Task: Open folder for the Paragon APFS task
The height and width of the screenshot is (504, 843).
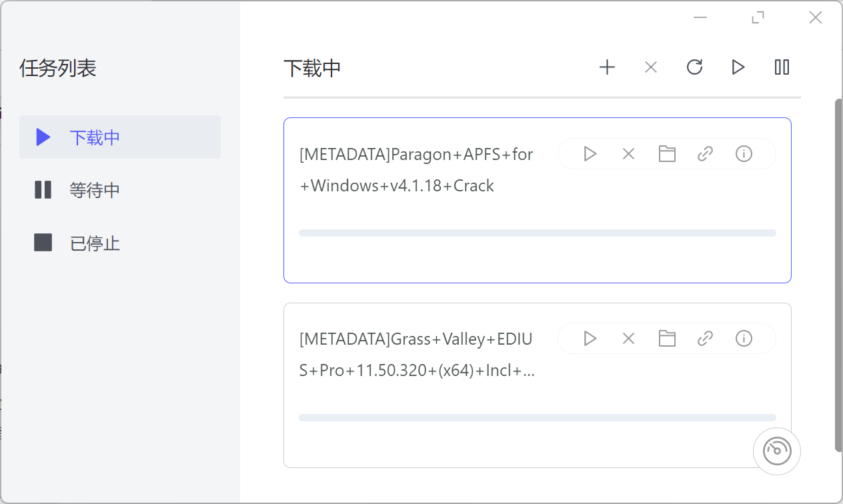Action: 667,154
